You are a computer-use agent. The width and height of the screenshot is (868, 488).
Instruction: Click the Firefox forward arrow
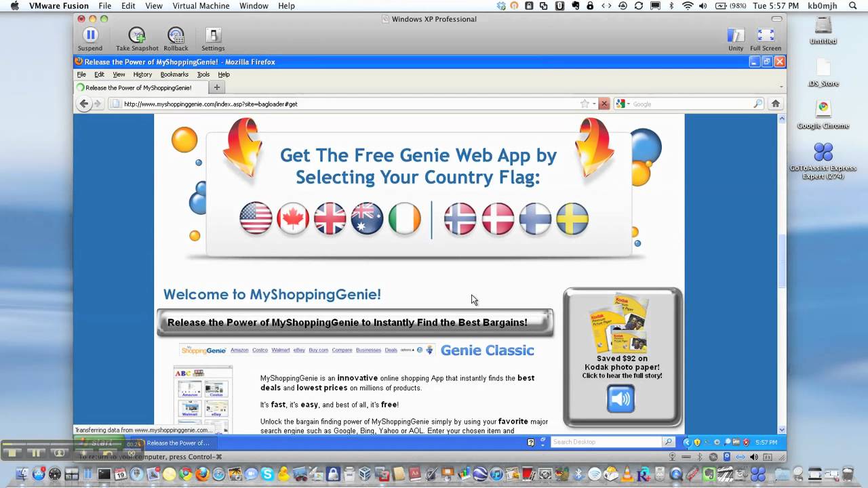(x=98, y=104)
